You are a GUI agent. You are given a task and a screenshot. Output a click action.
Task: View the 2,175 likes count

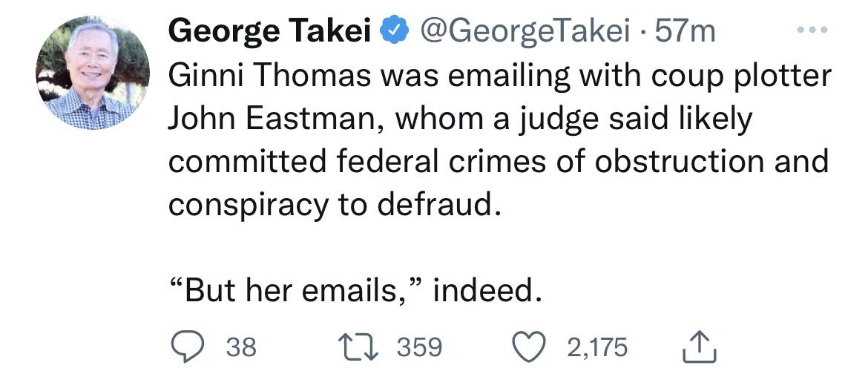(597, 348)
